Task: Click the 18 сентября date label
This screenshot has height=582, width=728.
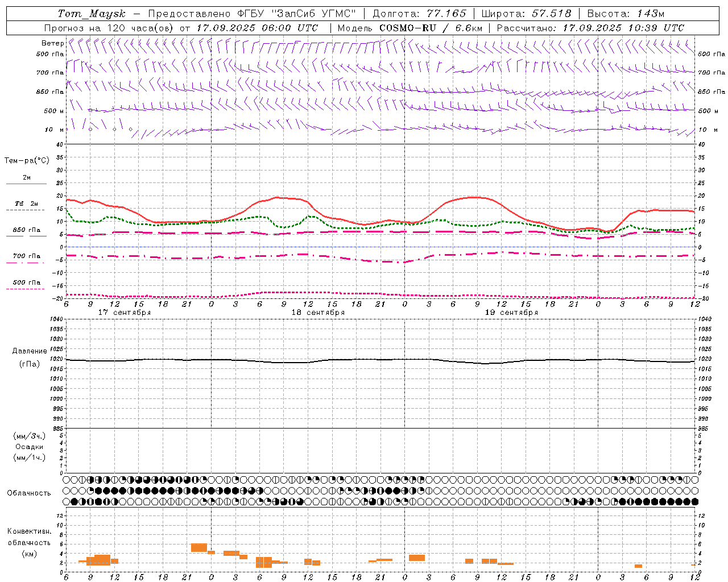Action: (318, 313)
